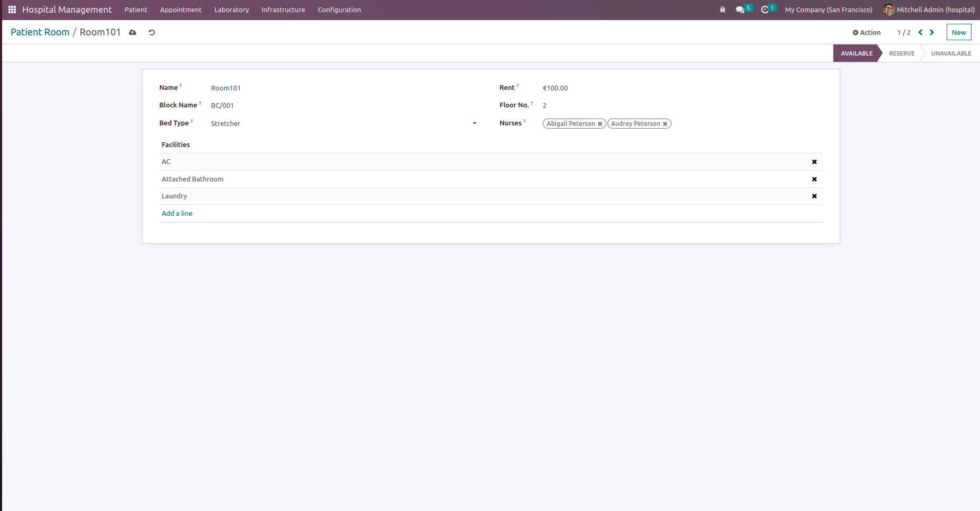
Task: Go to previous record arrow
Action: tap(920, 32)
